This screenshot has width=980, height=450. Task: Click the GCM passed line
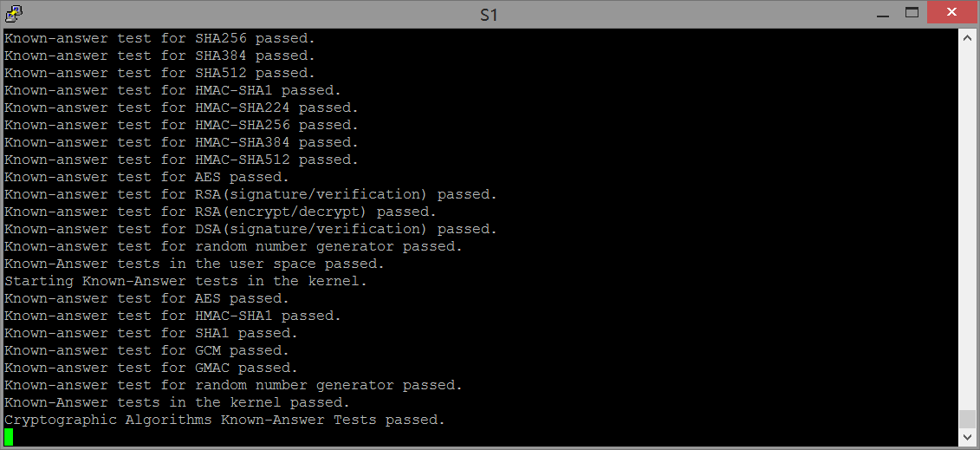tap(146, 350)
